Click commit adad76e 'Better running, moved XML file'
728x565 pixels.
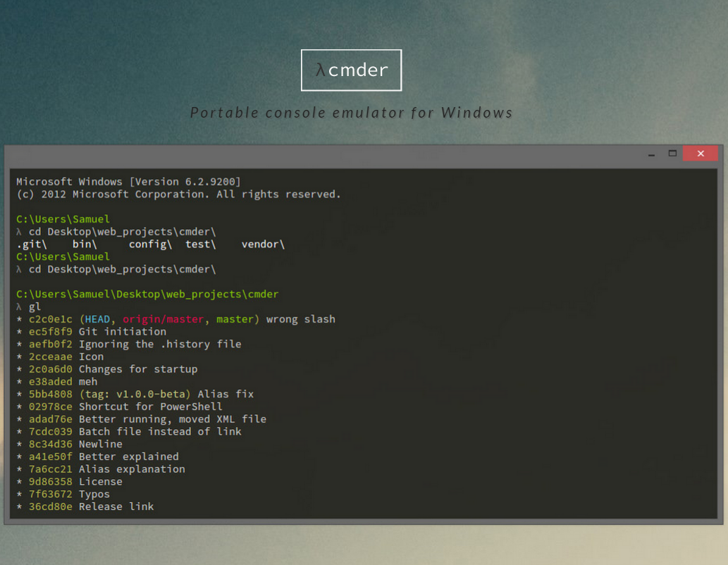[x=142, y=420]
